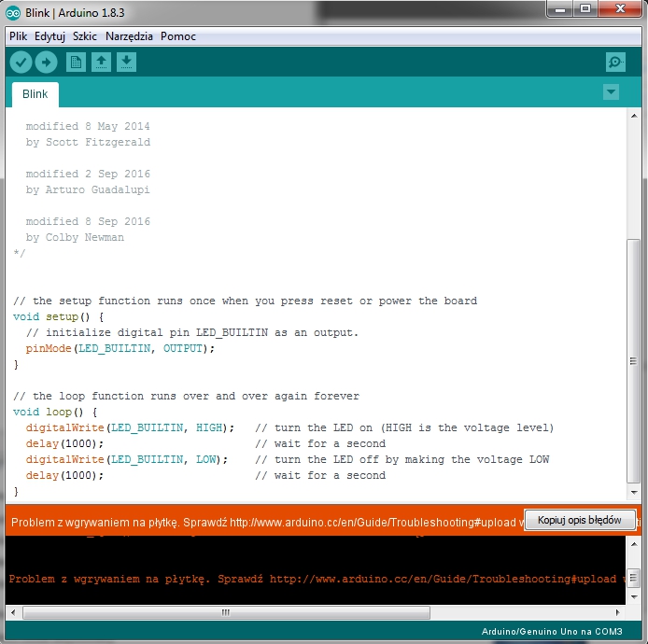648x644 pixels.
Task: Click the comment 'by Scott Fitzgerald'
Action: [x=88, y=142]
